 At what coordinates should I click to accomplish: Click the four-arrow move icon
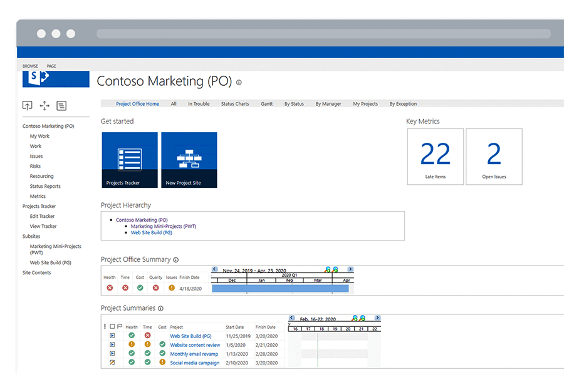click(x=44, y=106)
